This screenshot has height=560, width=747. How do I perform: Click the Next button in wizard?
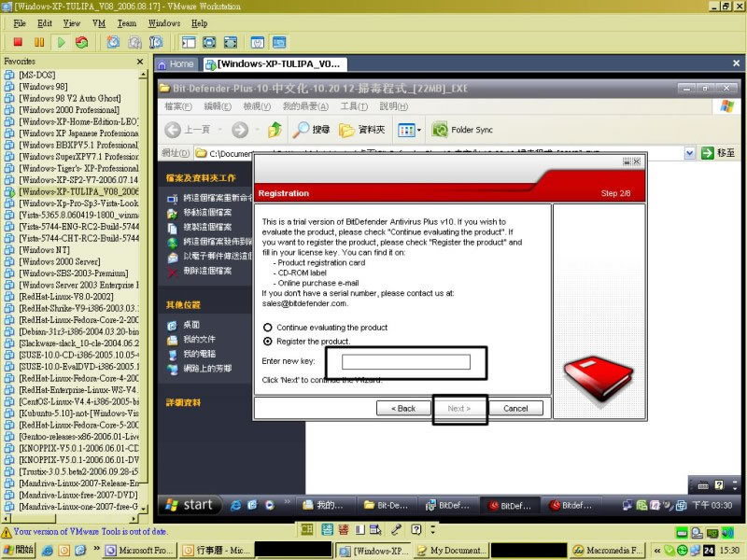(459, 409)
